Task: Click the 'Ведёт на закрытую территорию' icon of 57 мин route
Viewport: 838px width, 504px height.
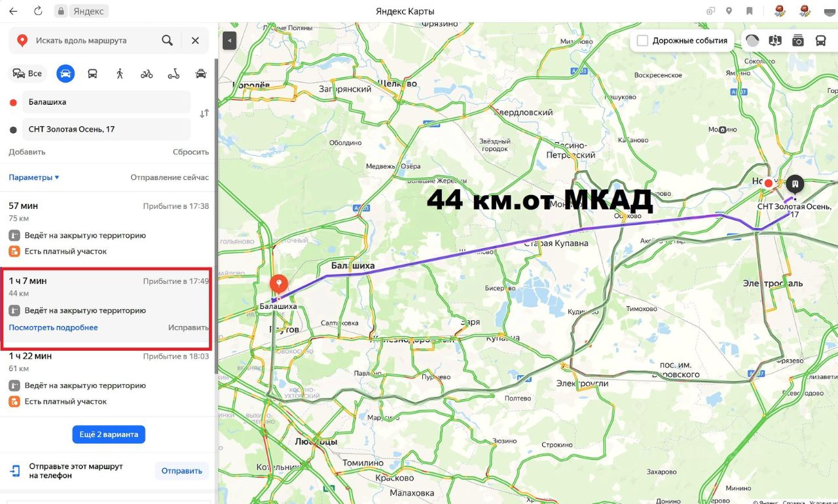Action: (x=14, y=236)
